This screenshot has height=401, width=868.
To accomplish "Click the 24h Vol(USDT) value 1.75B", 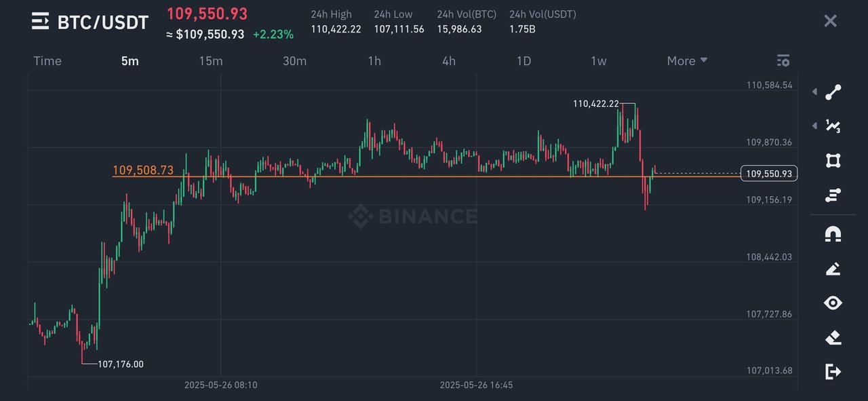I will pyautogui.click(x=521, y=29).
